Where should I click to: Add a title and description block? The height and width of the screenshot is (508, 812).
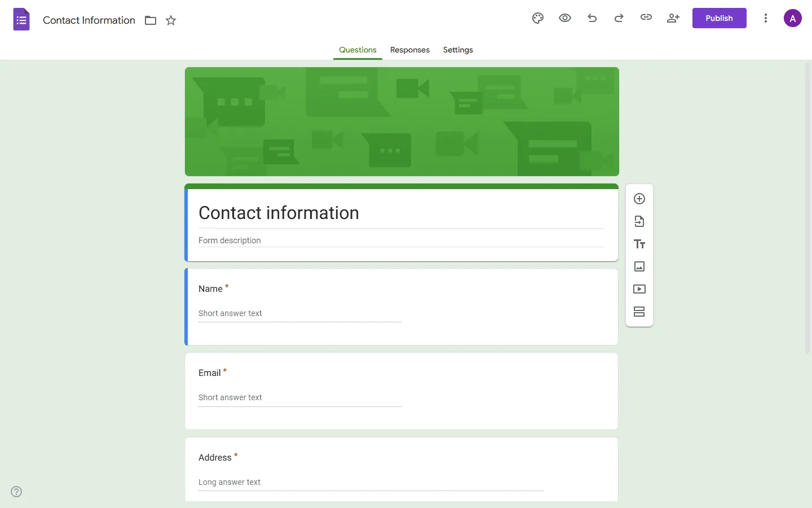pos(639,244)
